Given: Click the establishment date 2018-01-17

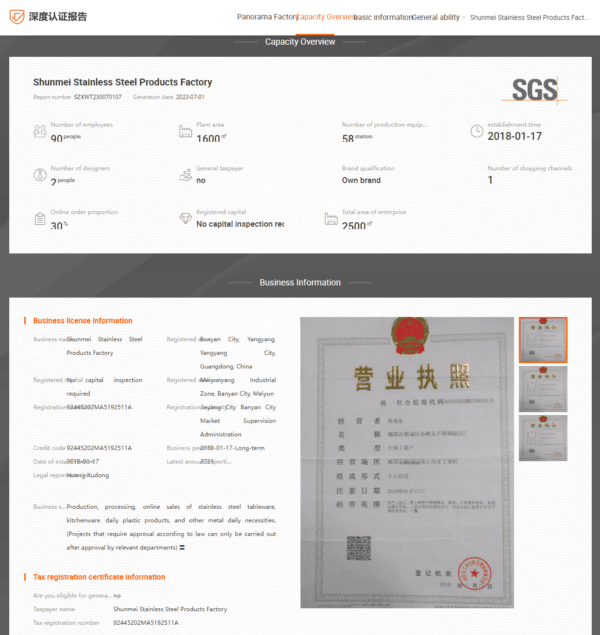Looking at the screenshot, I should (515, 136).
